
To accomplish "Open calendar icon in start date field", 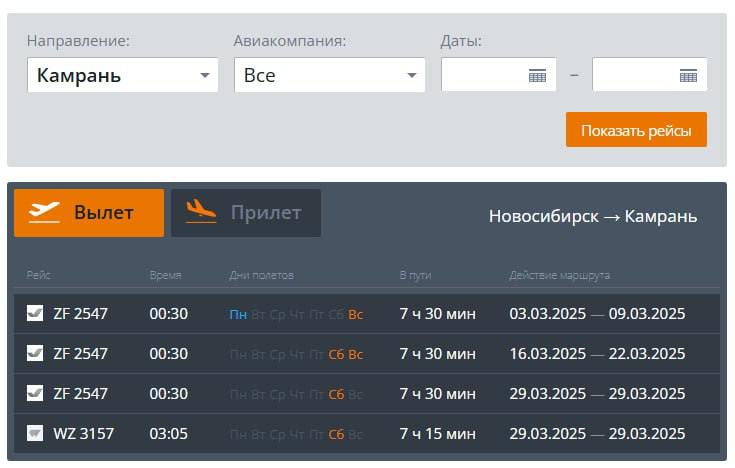I will coord(537,76).
